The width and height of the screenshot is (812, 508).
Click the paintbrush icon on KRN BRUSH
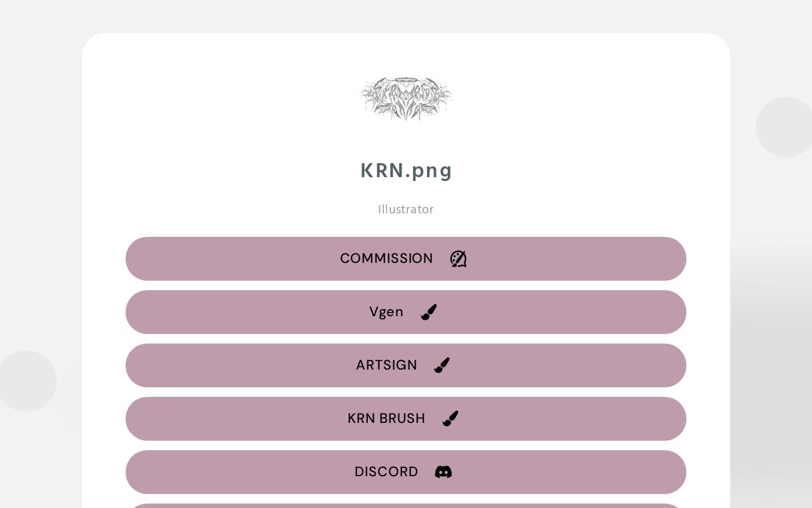pyautogui.click(x=450, y=418)
